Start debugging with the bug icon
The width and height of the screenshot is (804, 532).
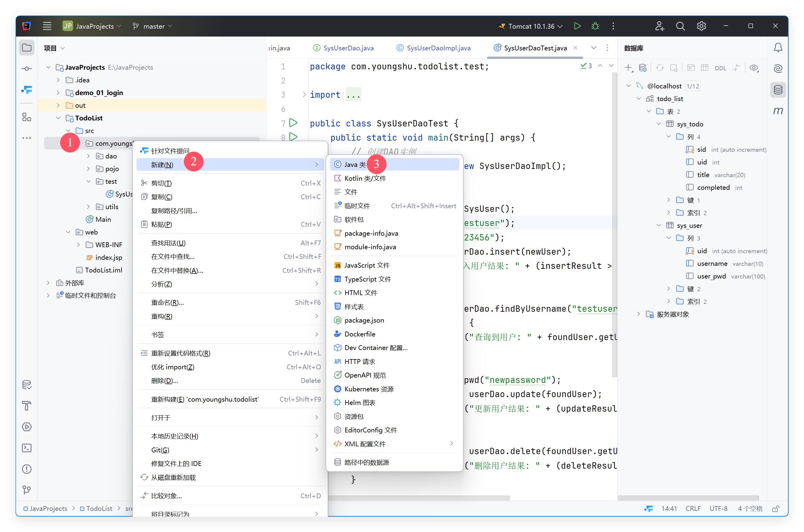pyautogui.click(x=595, y=26)
